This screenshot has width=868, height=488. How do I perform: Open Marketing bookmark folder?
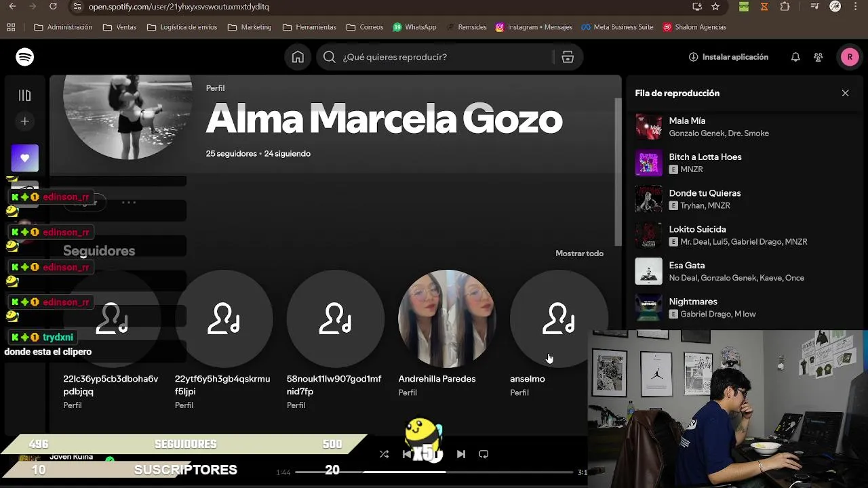coord(250,27)
